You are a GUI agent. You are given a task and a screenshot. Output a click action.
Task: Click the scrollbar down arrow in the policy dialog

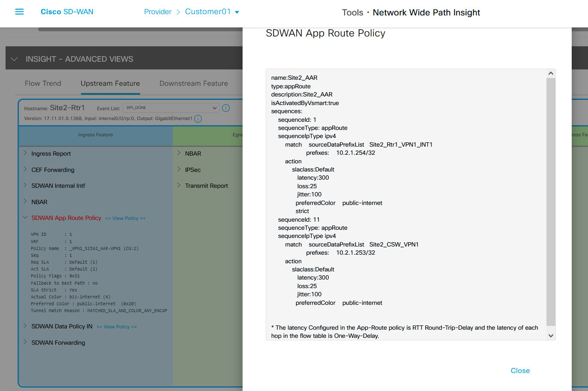551,336
